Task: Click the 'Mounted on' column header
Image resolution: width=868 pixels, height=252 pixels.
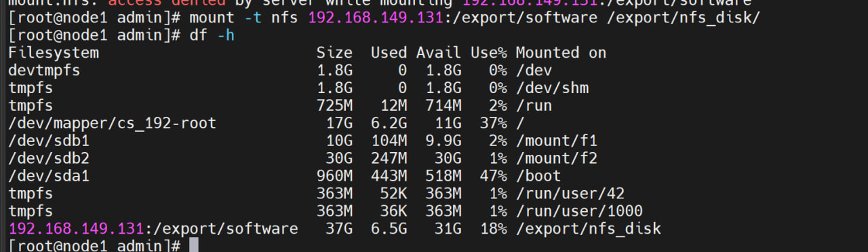Action: point(561,52)
